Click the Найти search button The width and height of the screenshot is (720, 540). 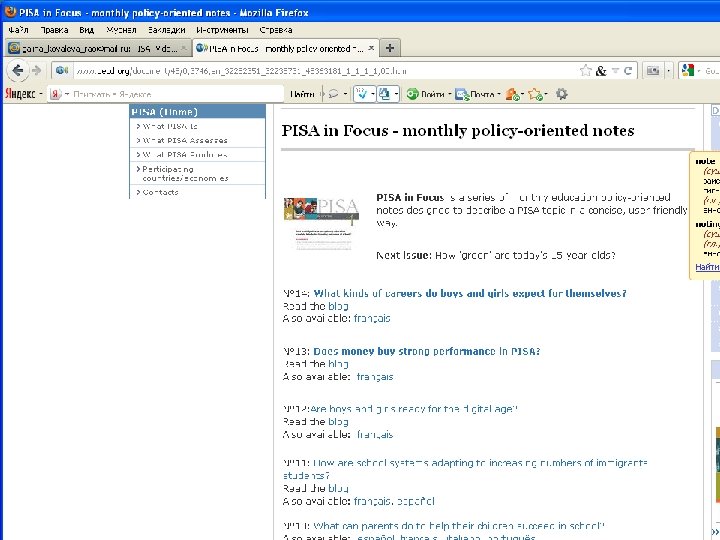(302, 94)
